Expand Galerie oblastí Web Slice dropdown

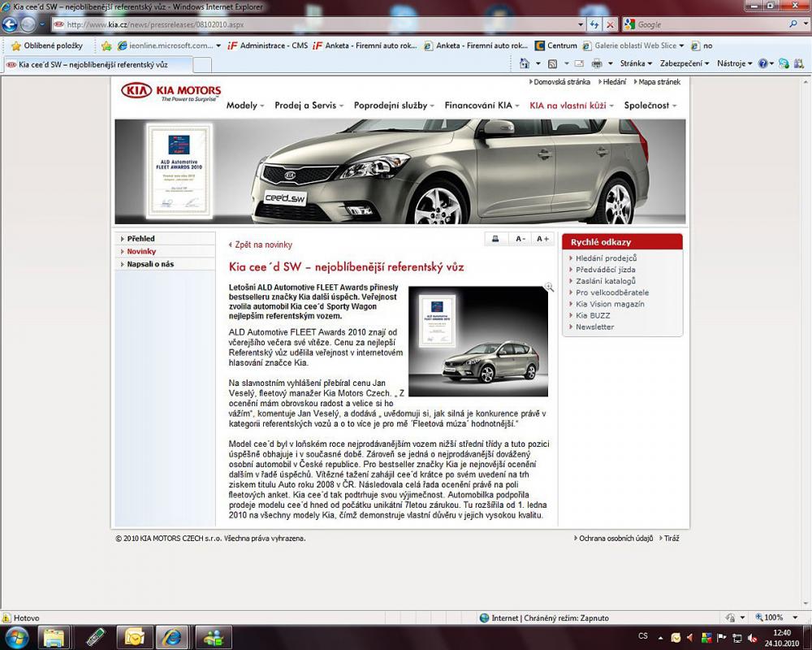click(x=681, y=45)
